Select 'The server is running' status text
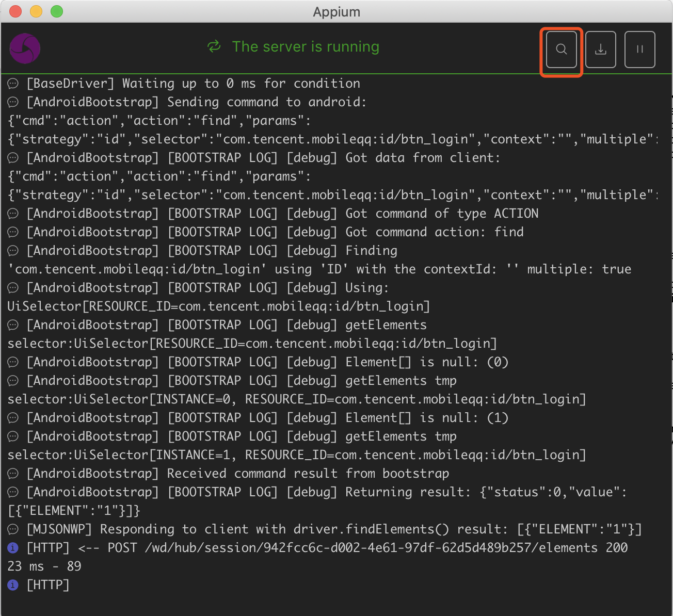 click(x=306, y=46)
